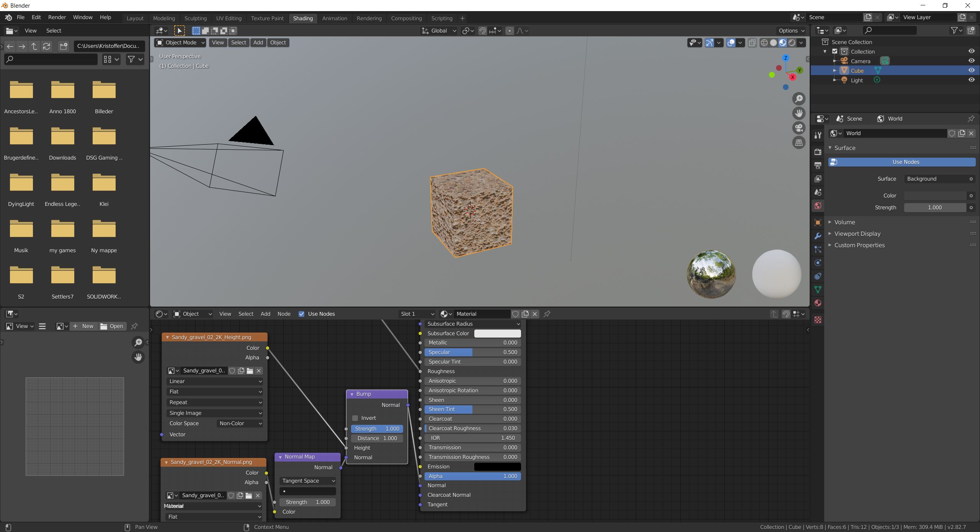This screenshot has height=532, width=980.
Task: Click Emission black color swatch
Action: 497,467
